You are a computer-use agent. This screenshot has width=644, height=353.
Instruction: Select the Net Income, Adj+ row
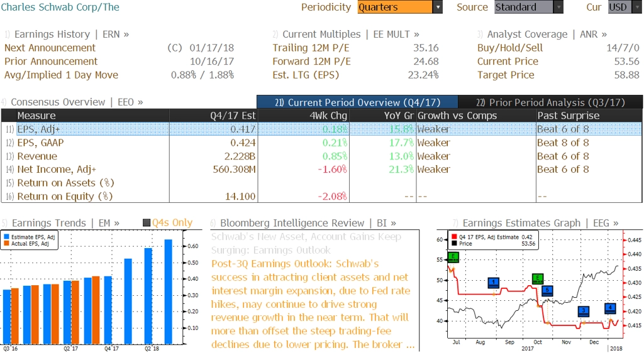[x=321, y=169]
